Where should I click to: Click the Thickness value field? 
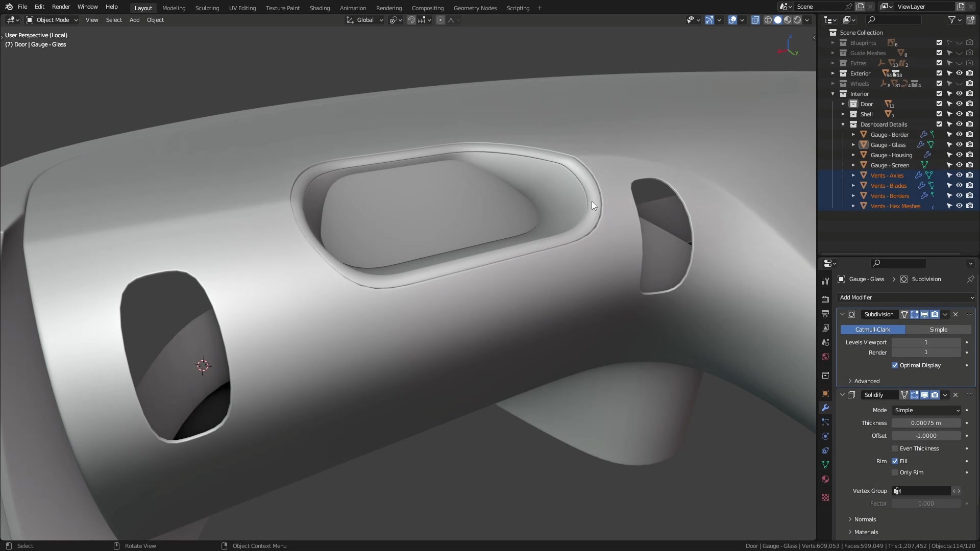pos(926,423)
